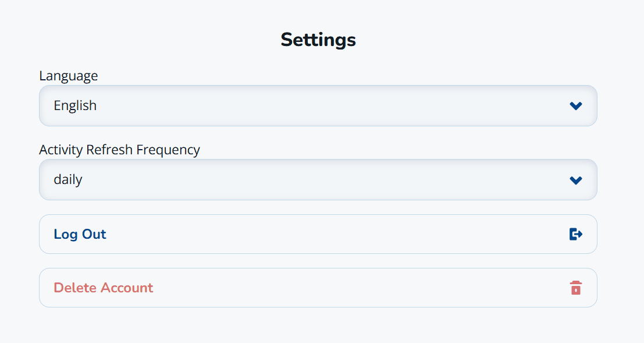The image size is (644, 343).
Task: Click the trash icon beside Delete Account
Action: pos(576,287)
